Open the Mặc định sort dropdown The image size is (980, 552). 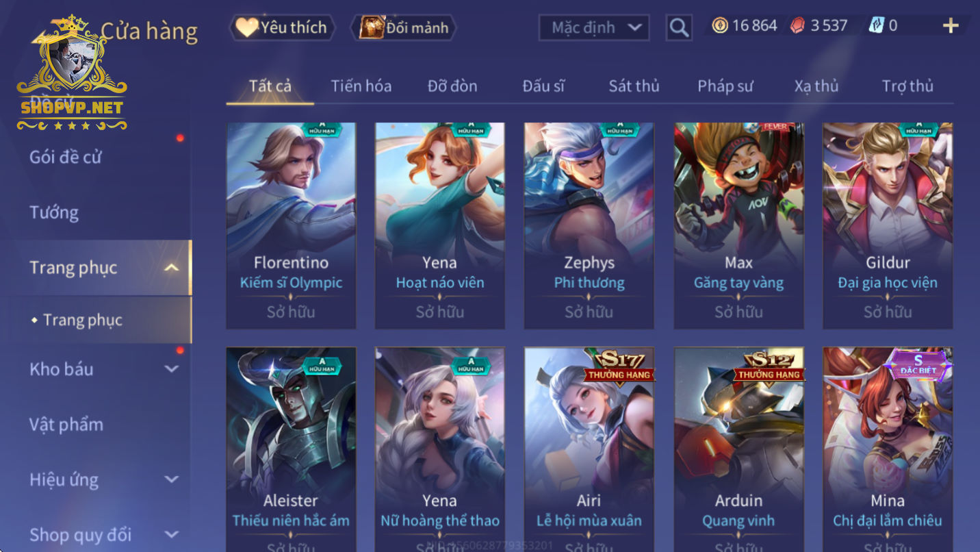click(x=593, y=27)
